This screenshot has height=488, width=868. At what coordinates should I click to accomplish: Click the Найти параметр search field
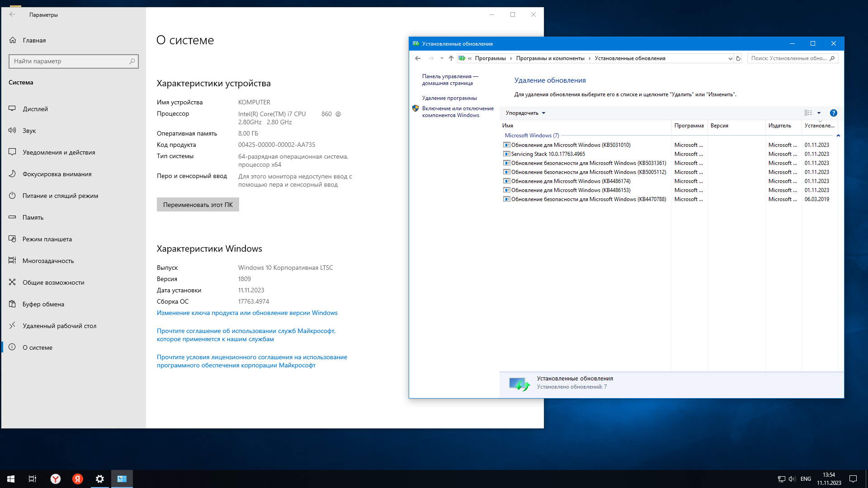point(70,61)
